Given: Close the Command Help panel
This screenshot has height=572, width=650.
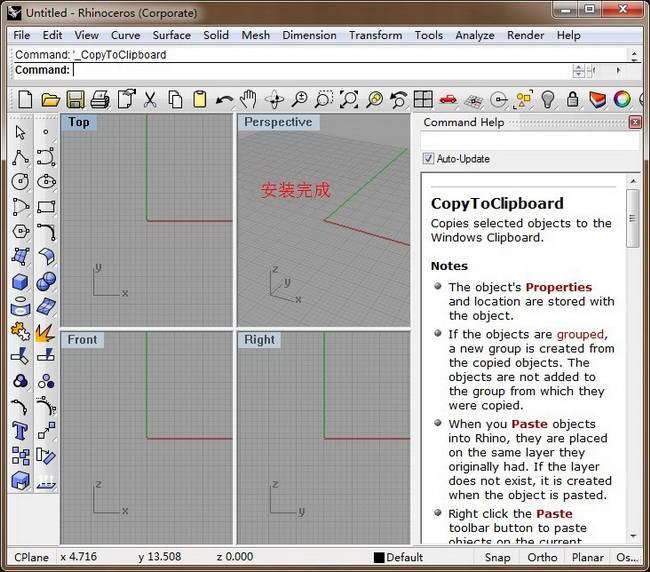Looking at the screenshot, I should 635,122.
